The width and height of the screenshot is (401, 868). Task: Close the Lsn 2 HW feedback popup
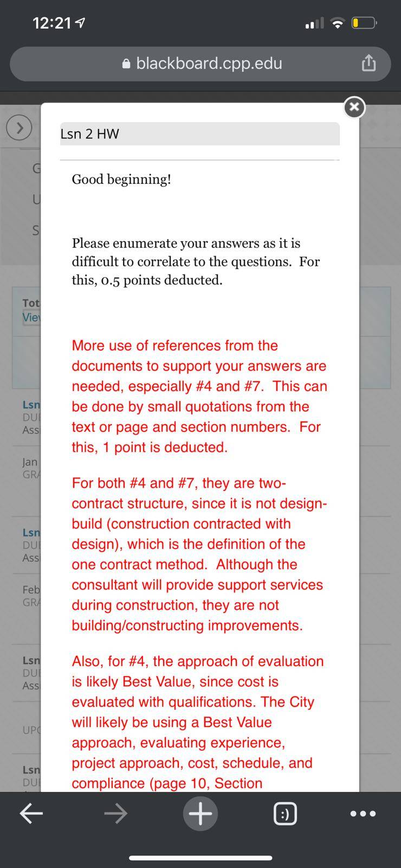pyautogui.click(x=354, y=107)
